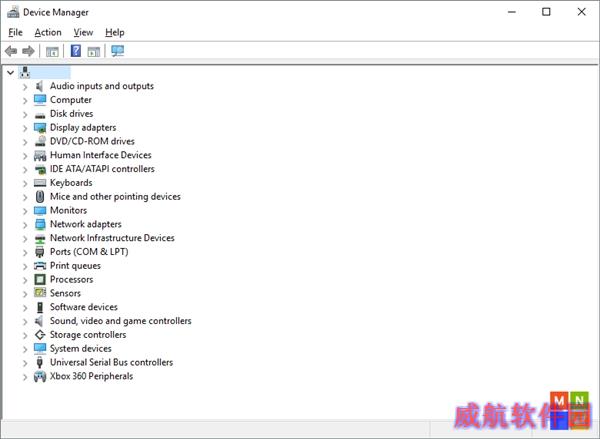This screenshot has width=600, height=439.
Task: Select Storage controllers label
Action: point(88,335)
